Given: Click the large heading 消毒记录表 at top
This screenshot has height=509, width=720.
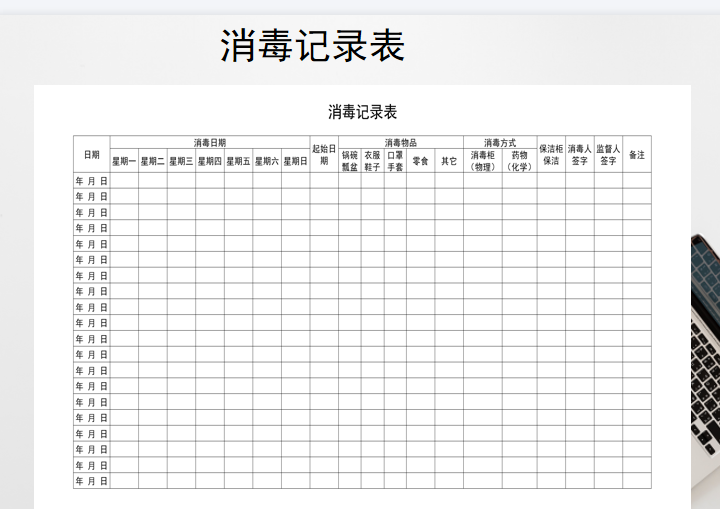Looking at the screenshot, I should coord(312,47).
